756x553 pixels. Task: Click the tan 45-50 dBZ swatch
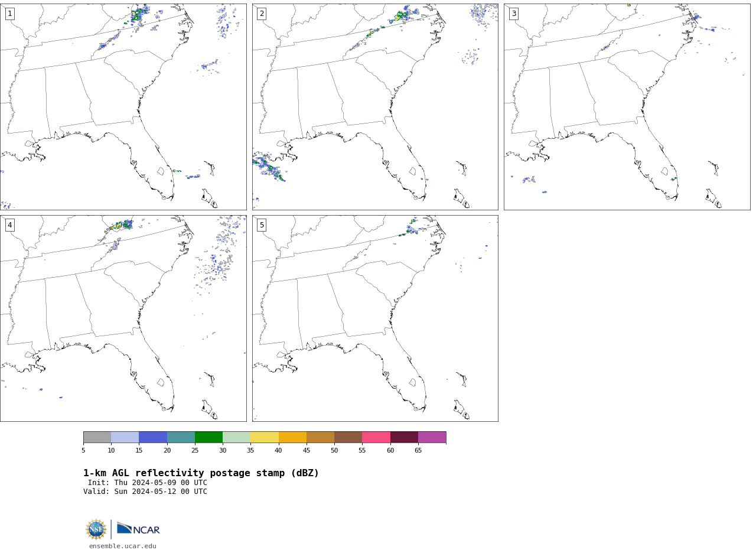(x=320, y=437)
